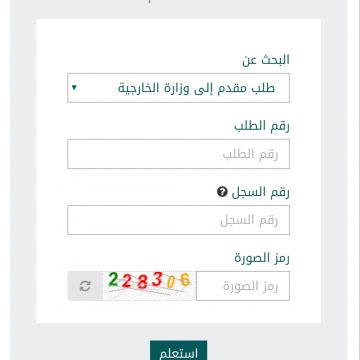
Task: Click the large red digit 3 in captcha
Action: click(157, 279)
